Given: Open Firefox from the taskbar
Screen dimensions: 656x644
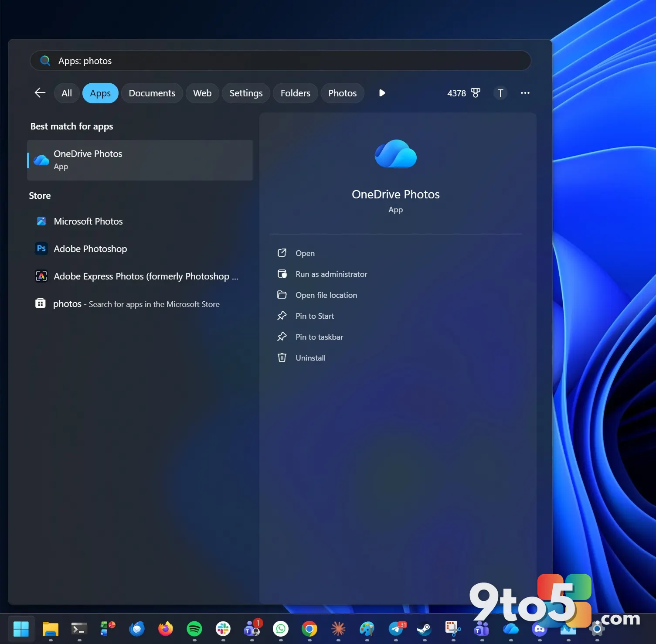Looking at the screenshot, I should (166, 629).
